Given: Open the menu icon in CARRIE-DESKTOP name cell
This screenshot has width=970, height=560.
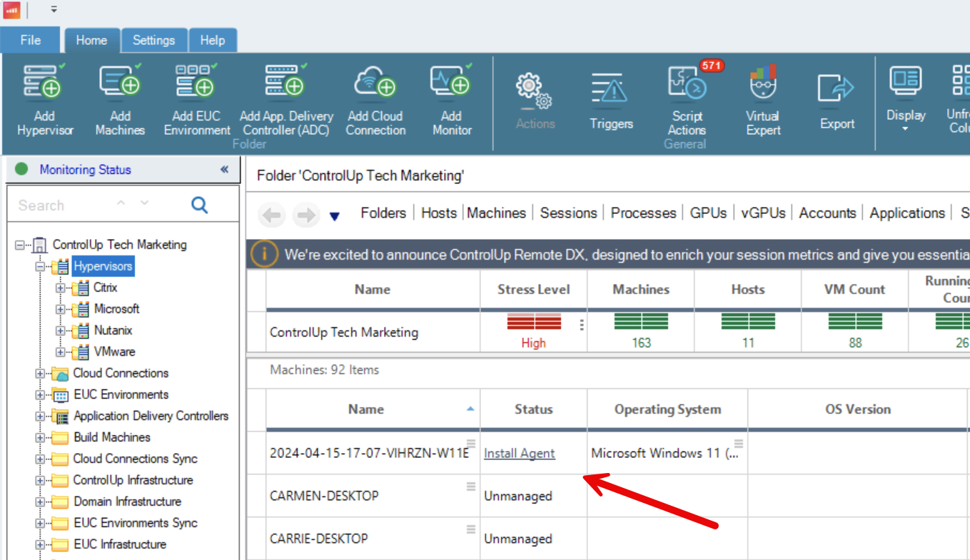Looking at the screenshot, I should pyautogui.click(x=470, y=529).
